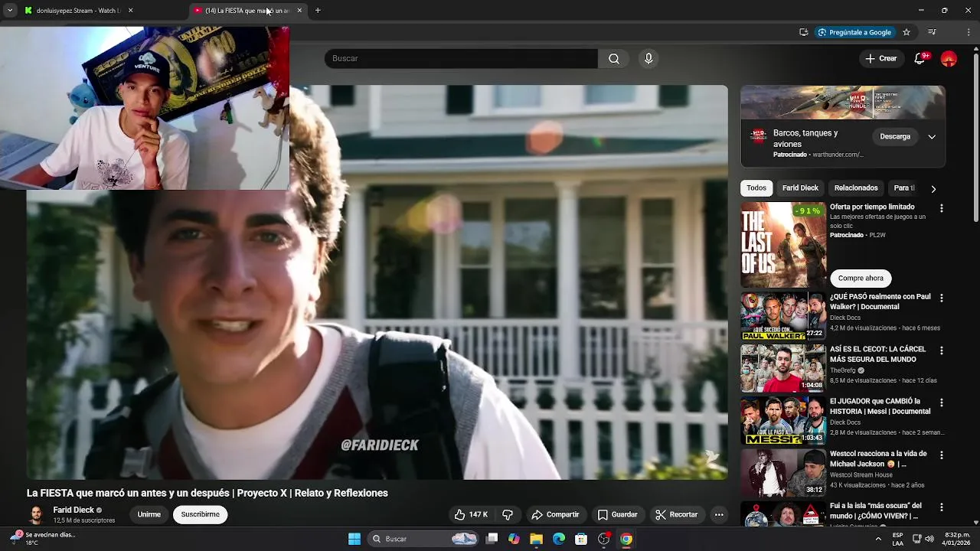This screenshot has height=551, width=980.
Task: Select the Relacionados filter chip
Action: point(856,188)
